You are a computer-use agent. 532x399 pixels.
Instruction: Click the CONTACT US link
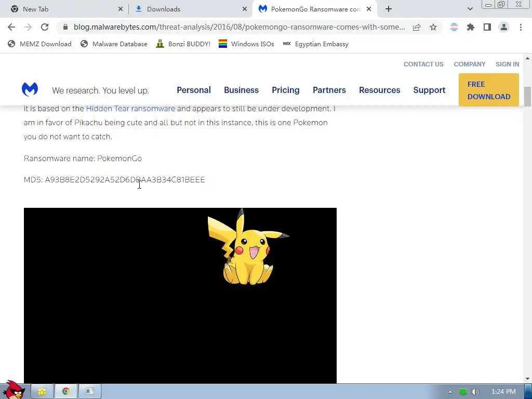(x=423, y=64)
